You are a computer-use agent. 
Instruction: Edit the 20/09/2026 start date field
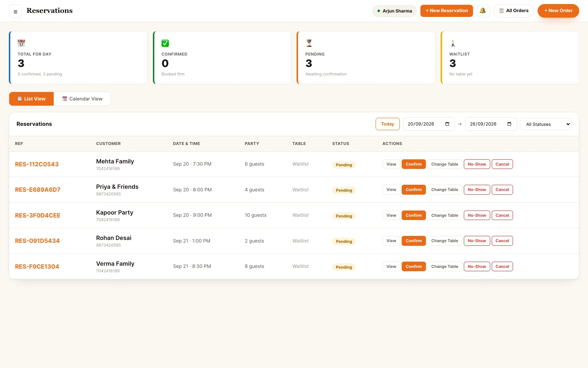click(429, 124)
